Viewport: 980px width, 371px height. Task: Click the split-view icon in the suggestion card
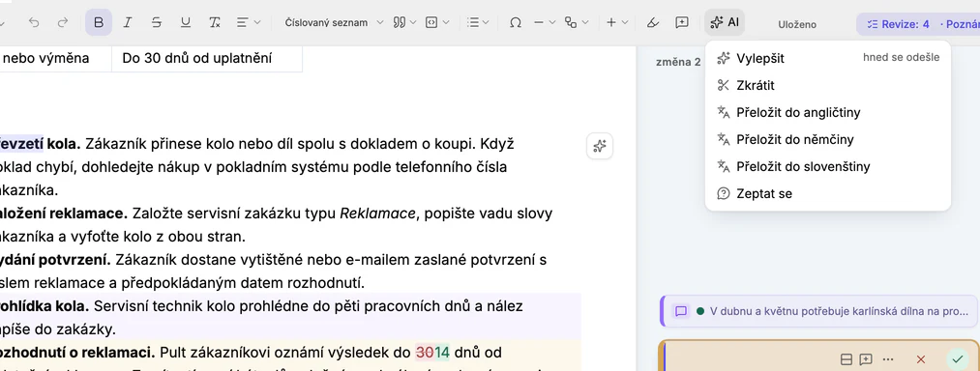pyautogui.click(x=846, y=359)
